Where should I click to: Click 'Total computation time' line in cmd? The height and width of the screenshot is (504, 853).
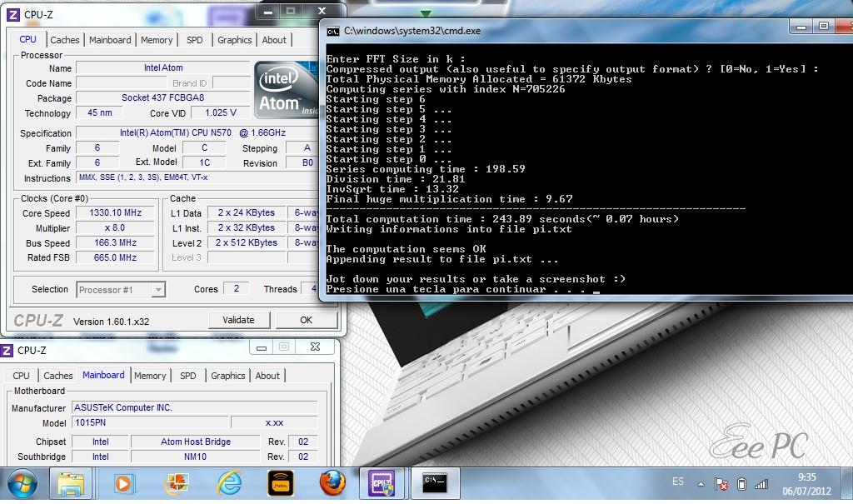pyautogui.click(x=502, y=219)
